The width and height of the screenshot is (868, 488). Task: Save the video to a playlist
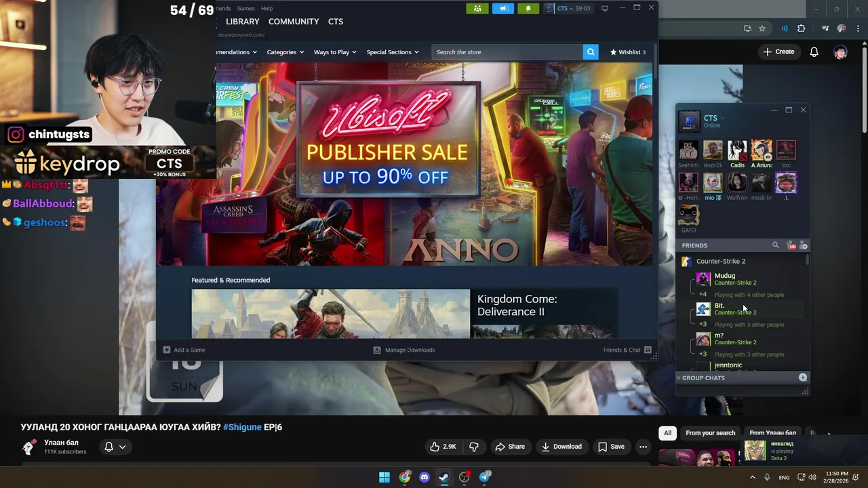[611, 447]
